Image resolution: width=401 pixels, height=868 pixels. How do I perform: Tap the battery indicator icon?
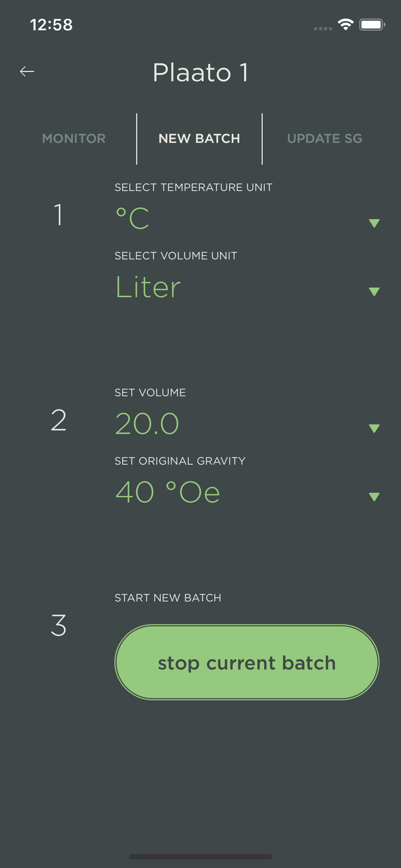[x=372, y=25]
